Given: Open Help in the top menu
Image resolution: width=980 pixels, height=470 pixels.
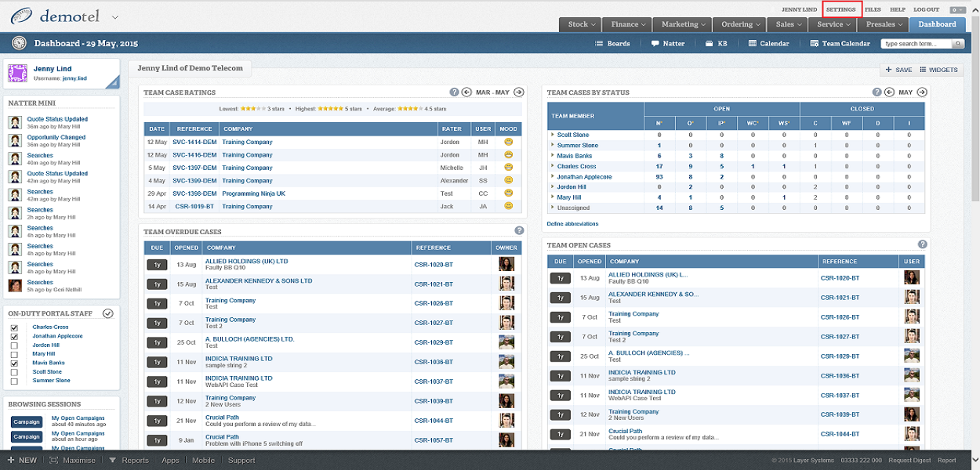Looking at the screenshot, I should (898, 9).
